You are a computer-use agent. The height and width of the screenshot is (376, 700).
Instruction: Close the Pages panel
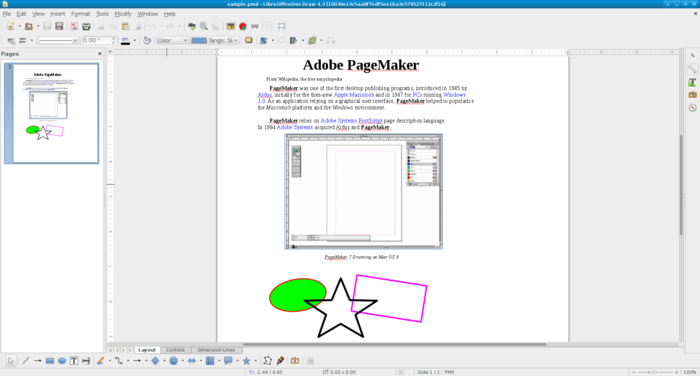tap(100, 54)
